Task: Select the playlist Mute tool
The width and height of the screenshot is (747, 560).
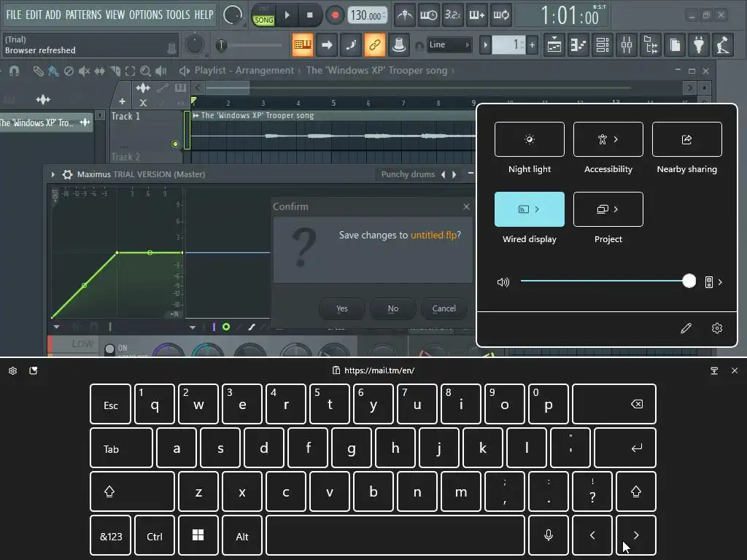Action: (85, 71)
